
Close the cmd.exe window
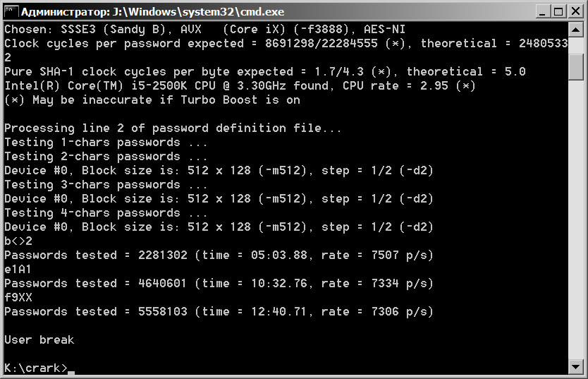point(575,11)
